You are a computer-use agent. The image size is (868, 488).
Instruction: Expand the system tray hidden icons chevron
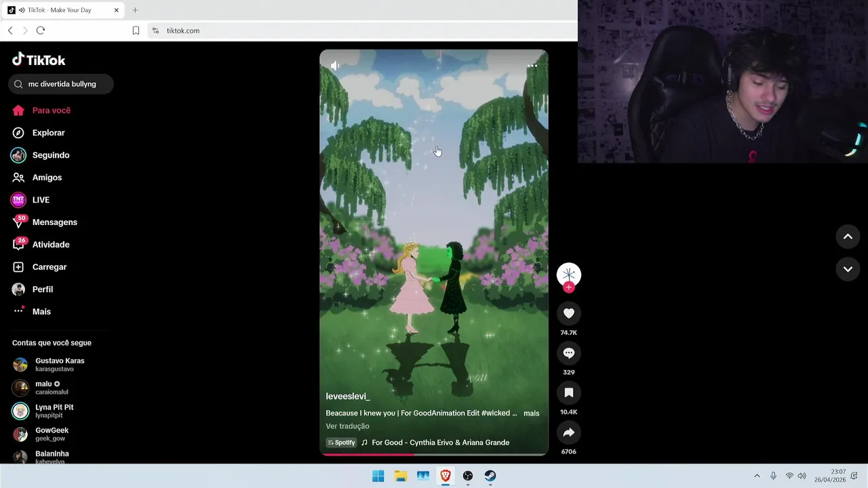pos(757,476)
